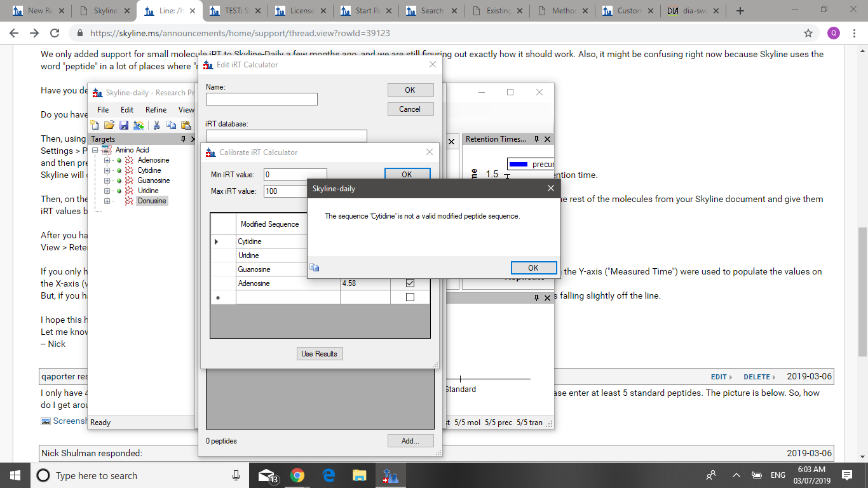The image size is (868, 488).
Task: Collapse the Amino Acid tree node
Action: click(95, 150)
